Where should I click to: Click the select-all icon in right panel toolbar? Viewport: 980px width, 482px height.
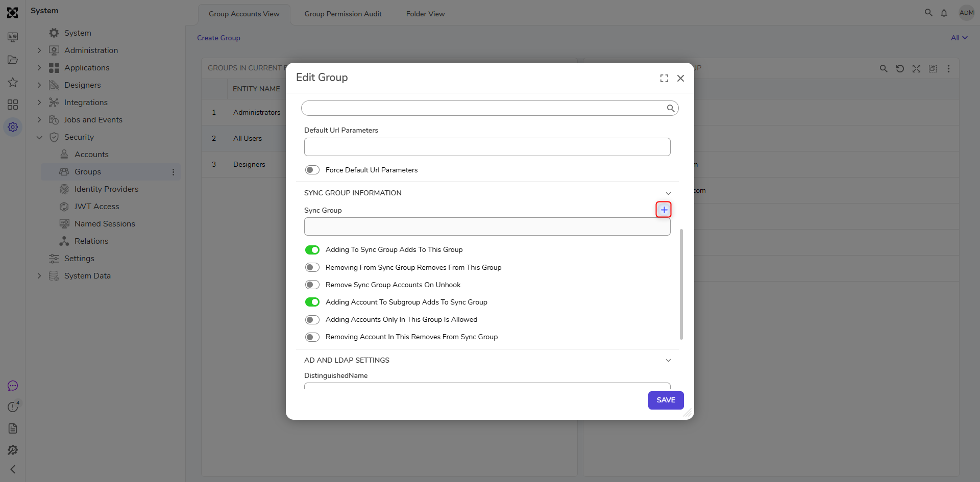933,68
